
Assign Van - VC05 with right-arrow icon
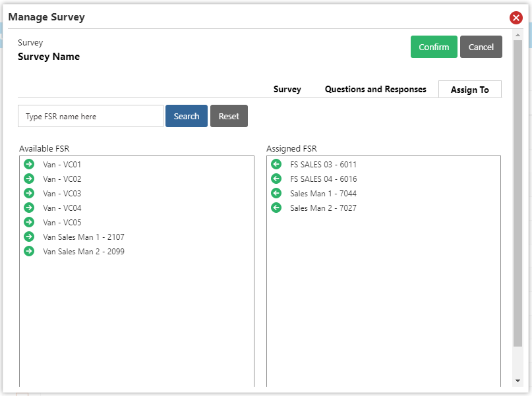tap(29, 222)
